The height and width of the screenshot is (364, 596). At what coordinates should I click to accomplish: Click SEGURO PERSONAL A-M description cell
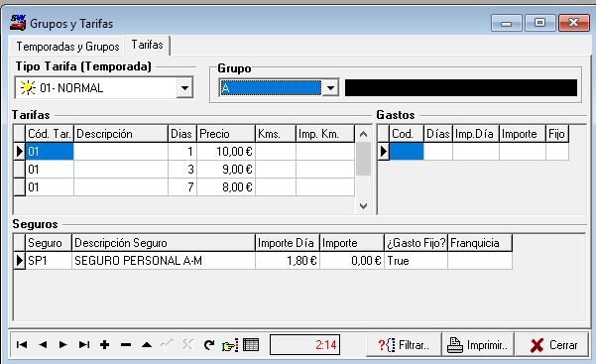tap(164, 261)
